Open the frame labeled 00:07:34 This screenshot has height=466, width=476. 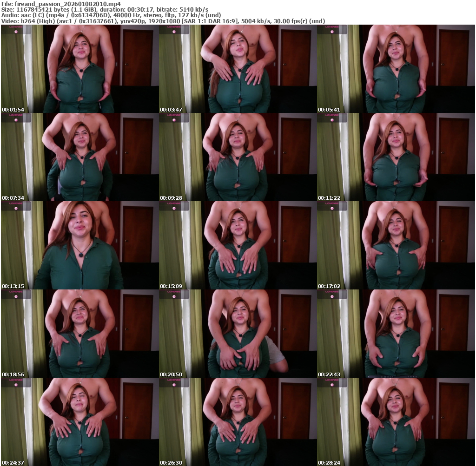[x=79, y=157]
